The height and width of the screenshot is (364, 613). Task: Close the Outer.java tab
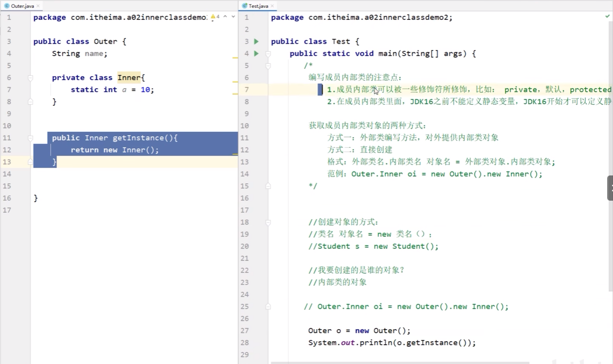pyautogui.click(x=38, y=5)
